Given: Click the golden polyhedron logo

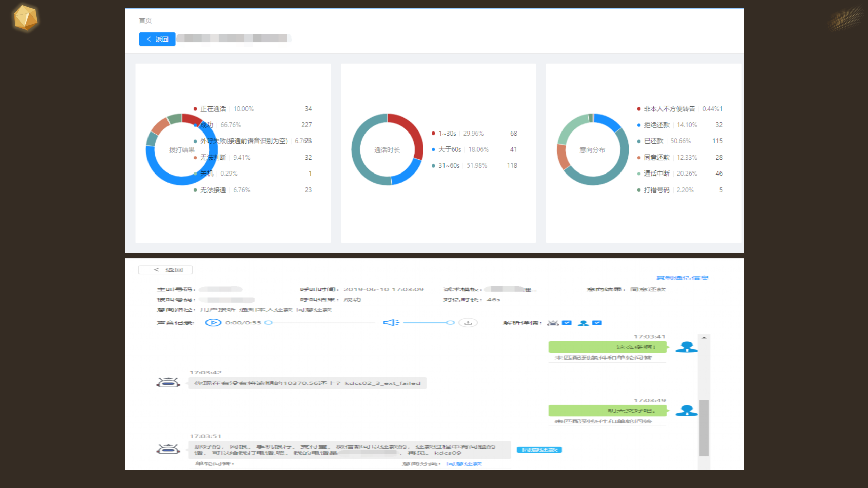Looking at the screenshot, I should point(25,18).
